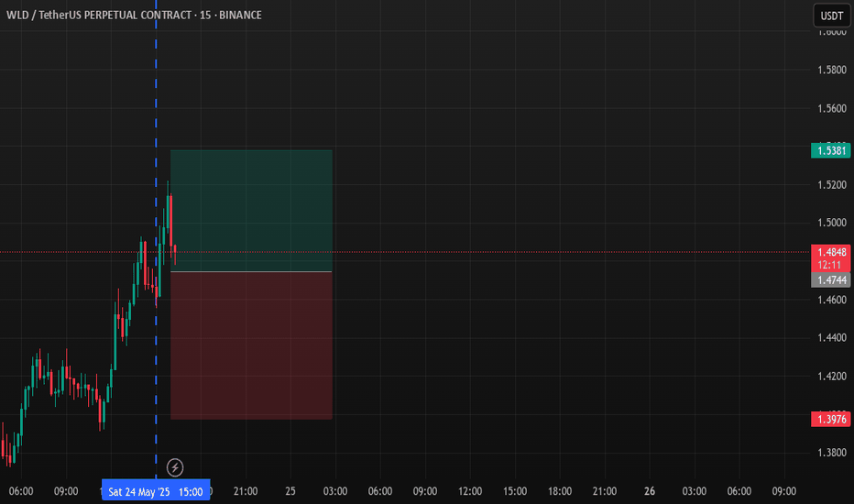Click the 18:00 label on time axis
This screenshot has height=504, width=854.
point(559,491)
